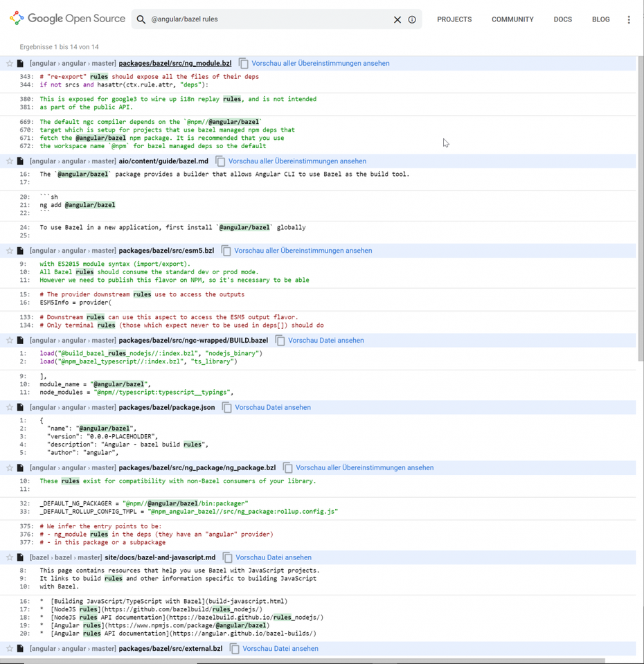Click 'Vorschau aller Übereinstimmungen ansehen' for ng_package.bzl
Image resolution: width=644 pixels, height=664 pixels.
(x=364, y=468)
